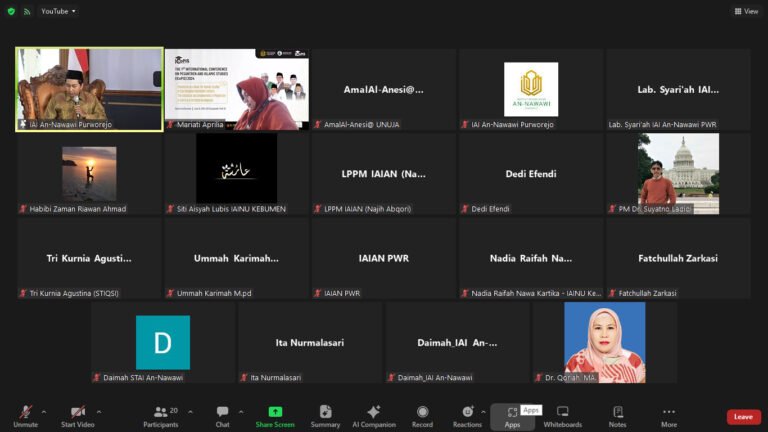Expand video options arrow beside Start Video

point(99,412)
